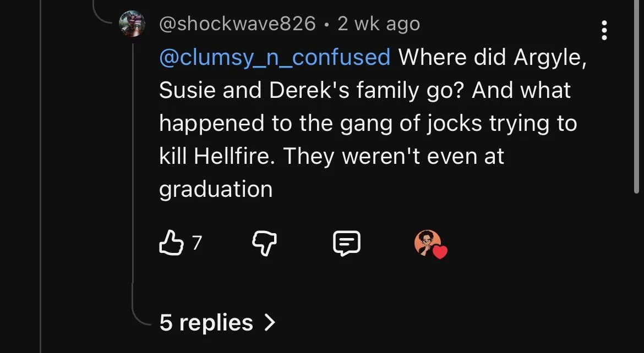Click the red heart badge

click(x=440, y=252)
